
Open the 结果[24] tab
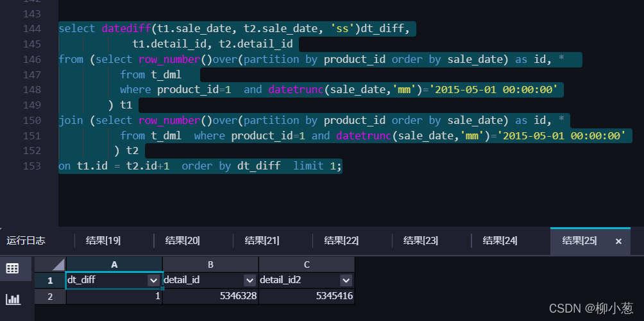click(x=500, y=241)
